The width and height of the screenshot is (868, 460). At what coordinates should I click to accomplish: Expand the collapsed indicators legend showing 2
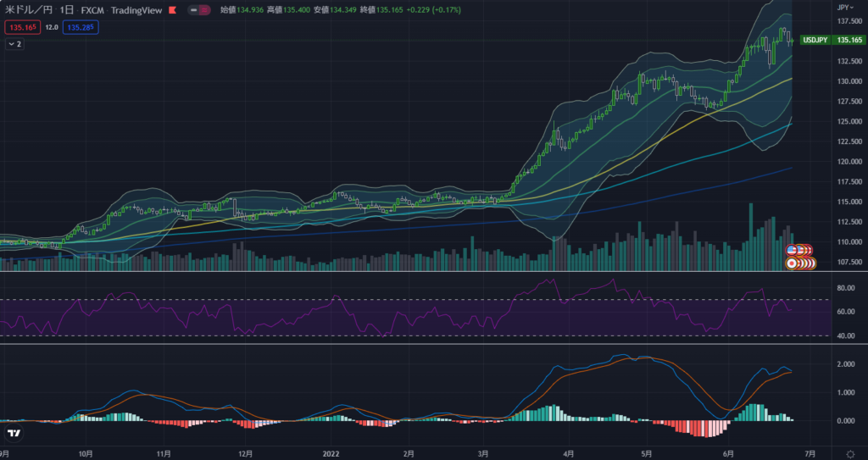tap(14, 44)
